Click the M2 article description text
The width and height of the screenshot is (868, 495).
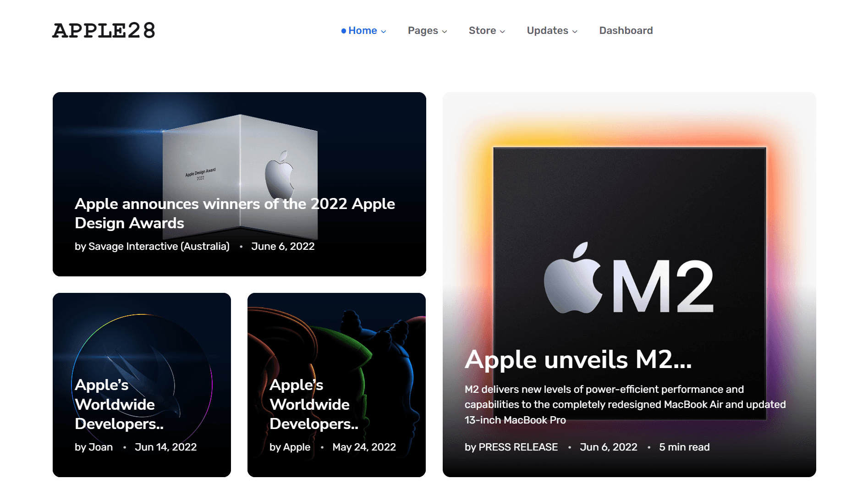click(x=625, y=405)
